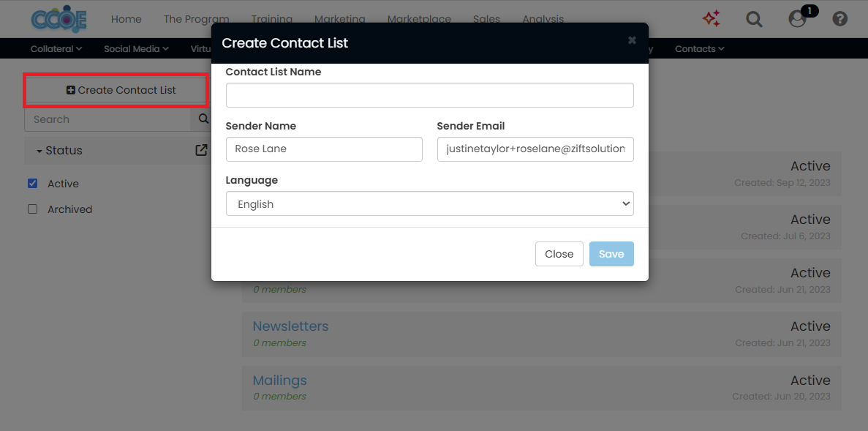The width and height of the screenshot is (868, 431).
Task: Click the sparkle AI assistant icon
Action: pos(711,19)
